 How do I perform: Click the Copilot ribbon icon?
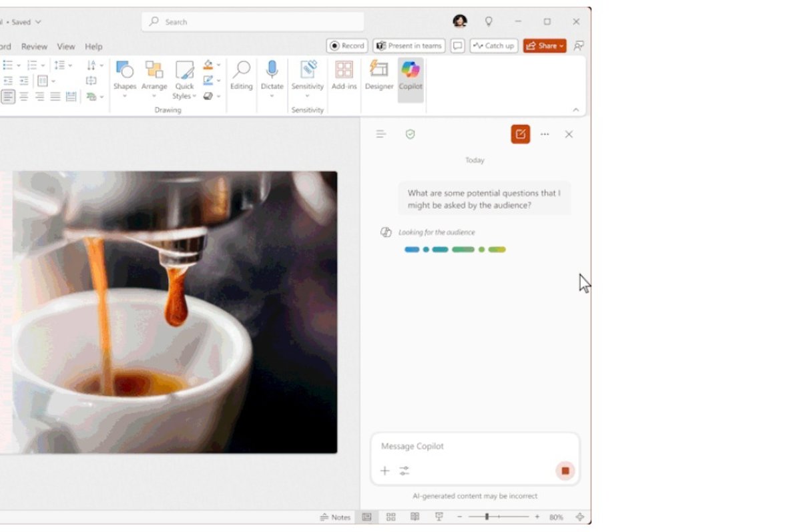(x=411, y=75)
